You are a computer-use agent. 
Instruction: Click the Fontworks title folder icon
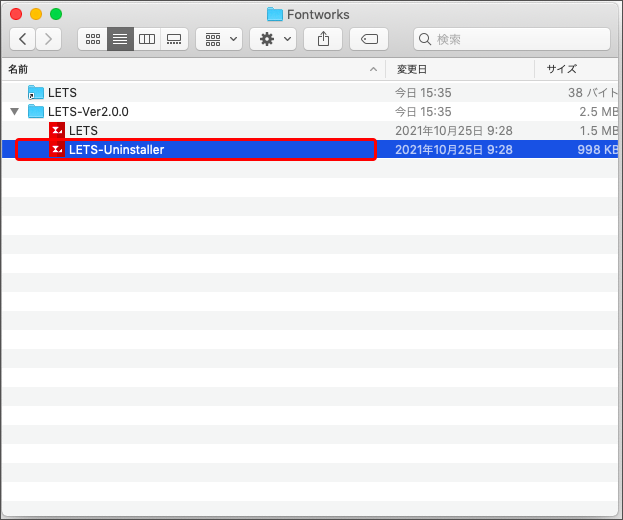point(275,14)
